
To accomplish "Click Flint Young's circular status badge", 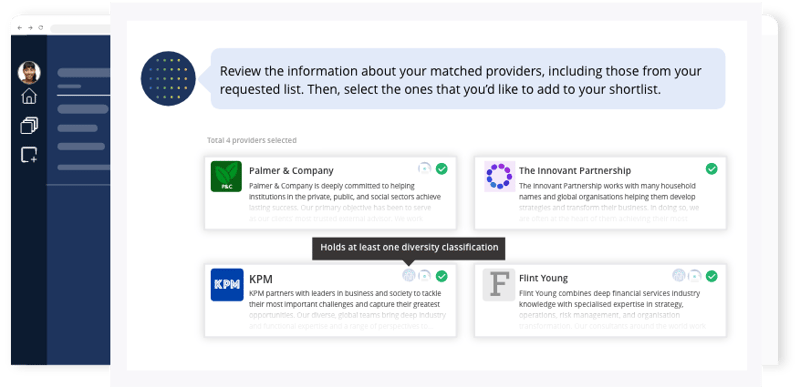I will pos(694,276).
